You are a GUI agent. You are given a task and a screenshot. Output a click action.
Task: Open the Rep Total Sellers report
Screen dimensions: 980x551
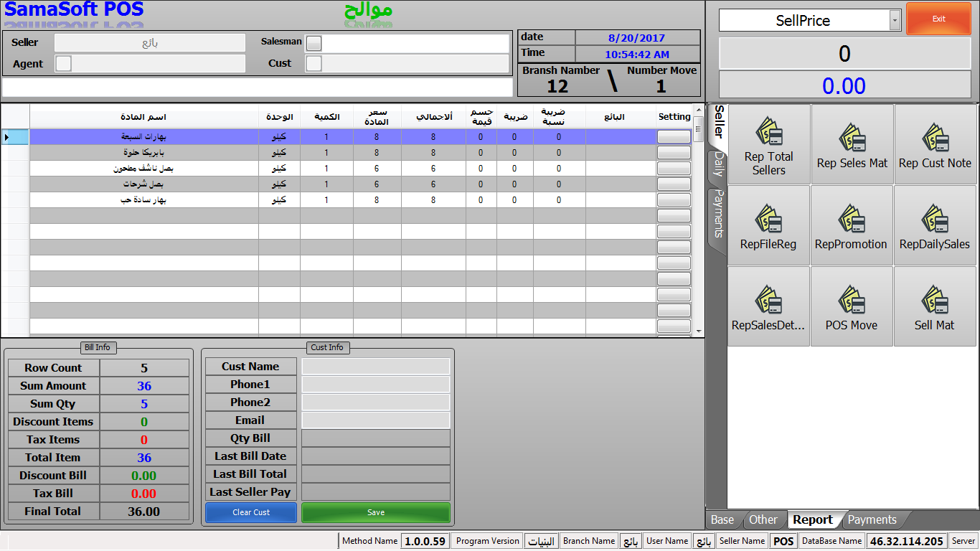(769, 145)
